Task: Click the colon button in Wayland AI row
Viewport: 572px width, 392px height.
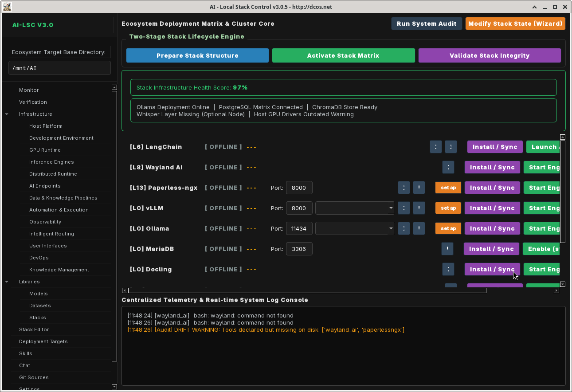Action: pyautogui.click(x=448, y=167)
